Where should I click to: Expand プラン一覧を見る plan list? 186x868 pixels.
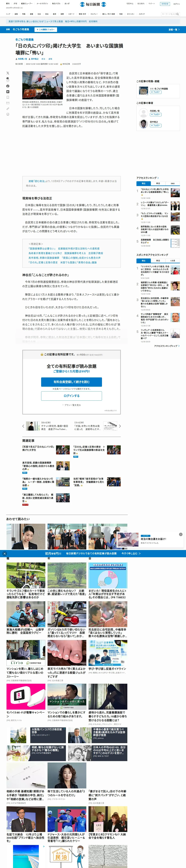[x=72, y=405]
